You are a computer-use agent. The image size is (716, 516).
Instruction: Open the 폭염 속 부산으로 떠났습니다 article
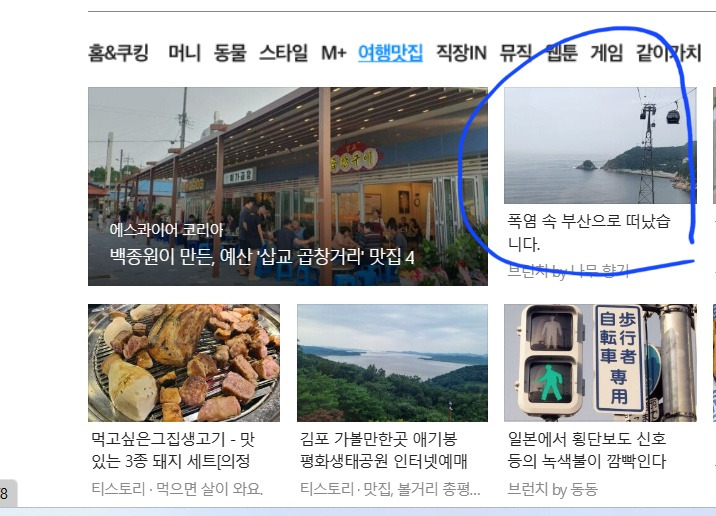coord(589,232)
